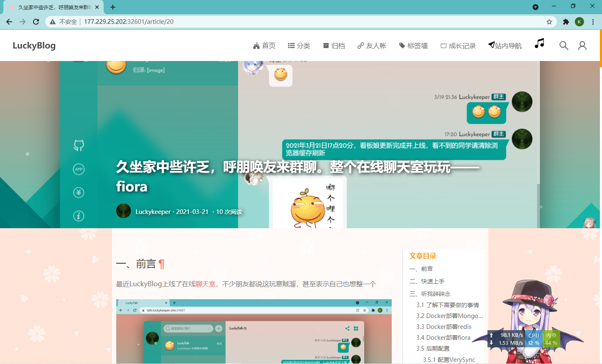This screenshot has width=602, height=364.
Task: Close the current blog tab
Action: point(97,7)
